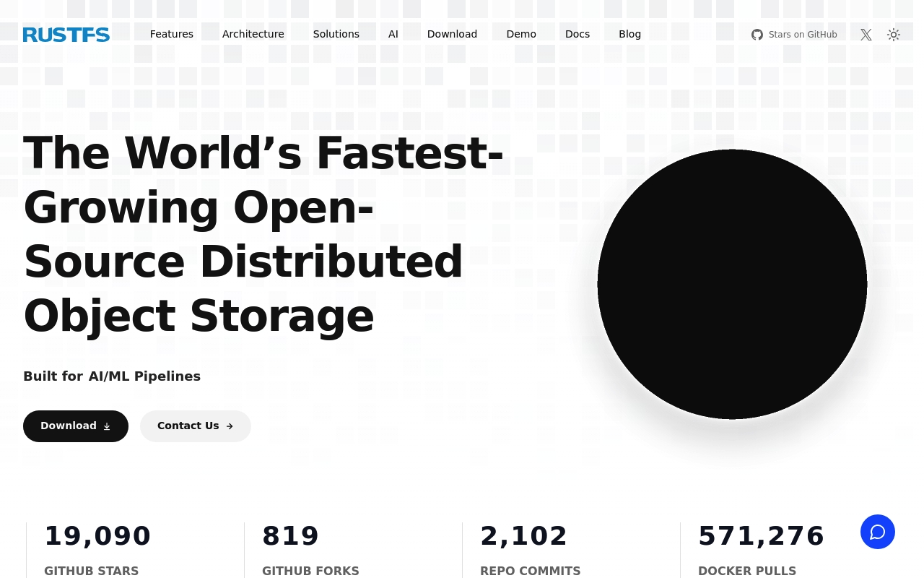Click the GITHUB STARS label
This screenshot has width=924, height=578.
tap(92, 571)
